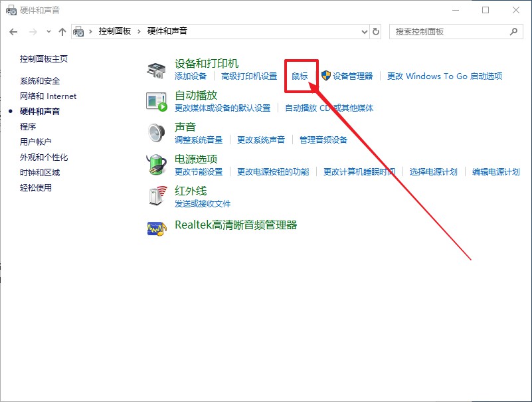Click the title bar window icon
This screenshot has width=532, height=402.
pyautogui.click(x=11, y=10)
